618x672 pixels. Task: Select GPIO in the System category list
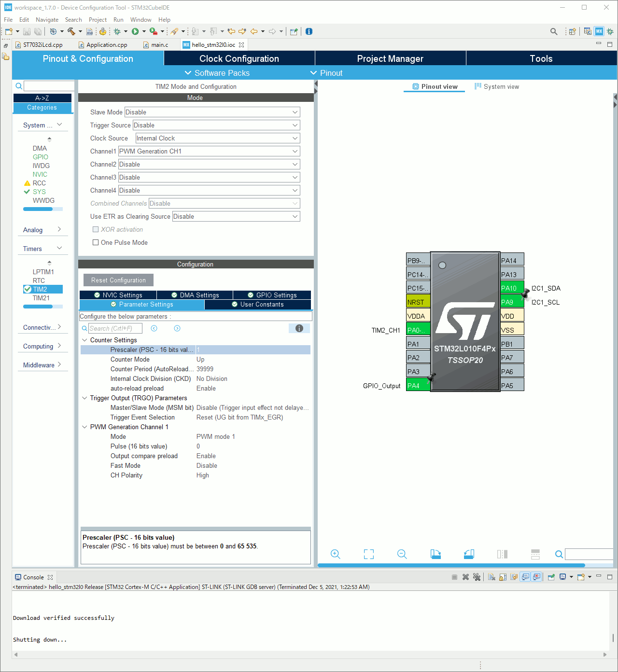click(x=41, y=157)
